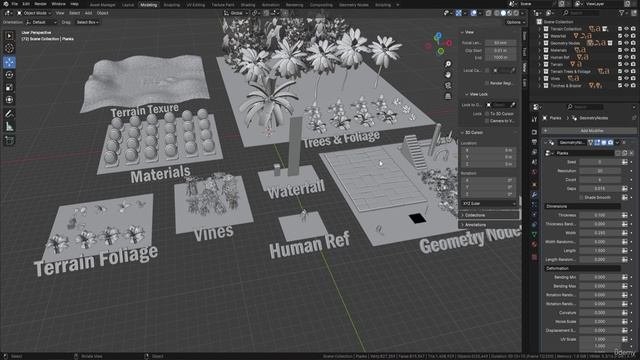
Task: Adjust the Gaps value slider
Action: click(x=600, y=189)
